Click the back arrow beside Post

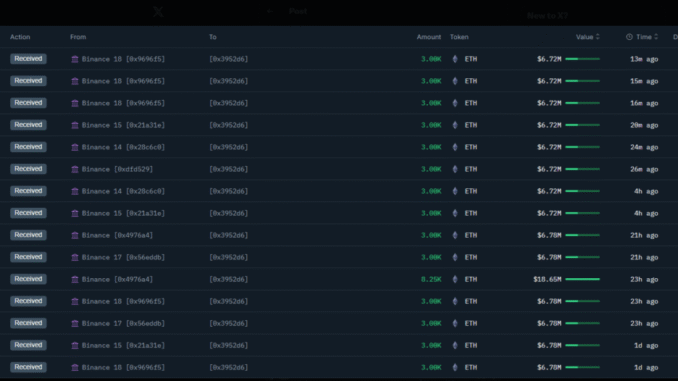pos(270,11)
